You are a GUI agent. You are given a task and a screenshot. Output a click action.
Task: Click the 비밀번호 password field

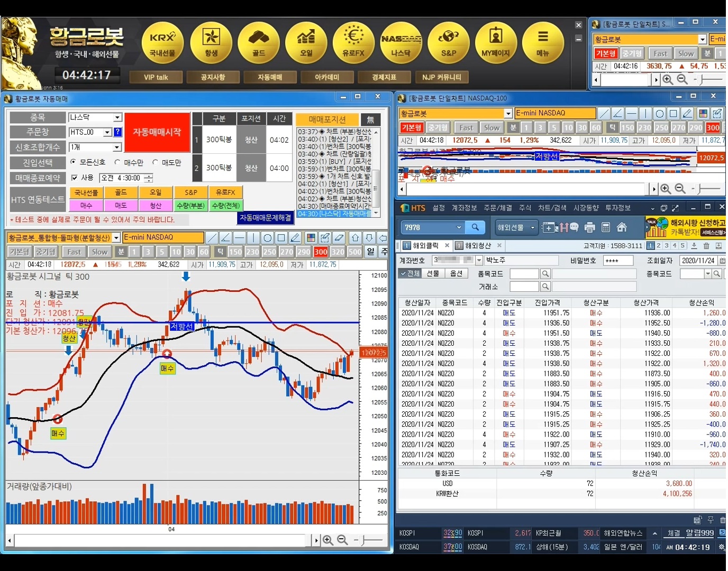coord(618,260)
